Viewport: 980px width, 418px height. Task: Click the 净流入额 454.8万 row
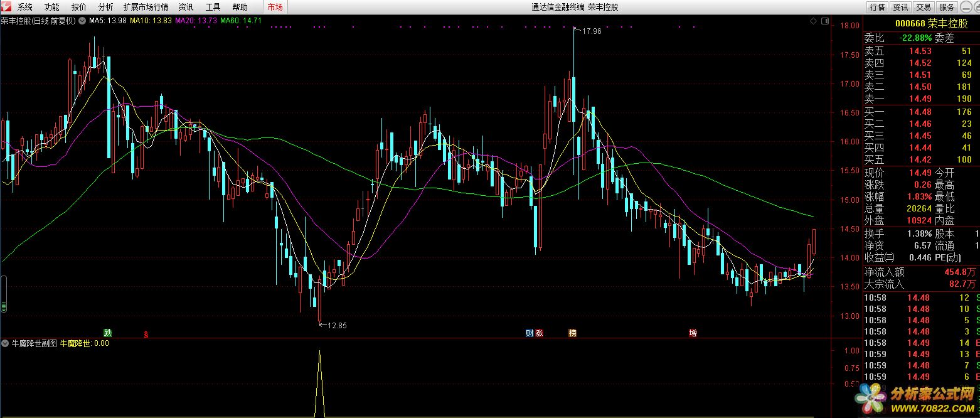click(920, 272)
